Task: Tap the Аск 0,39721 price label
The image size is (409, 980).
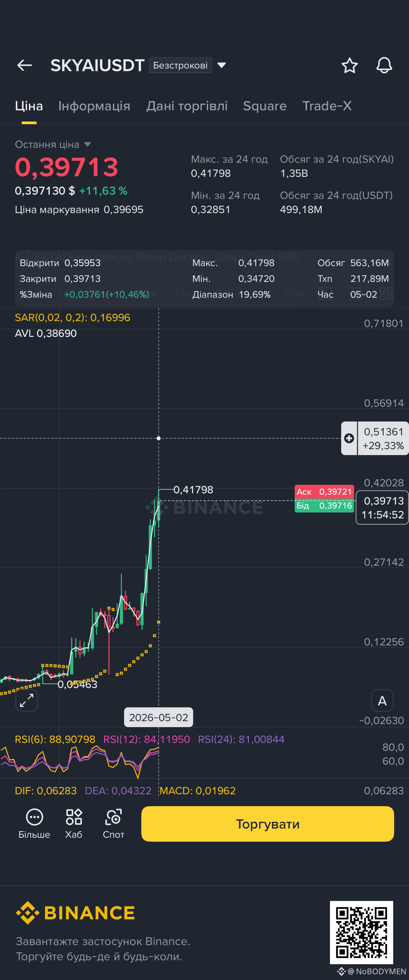Action: (x=324, y=492)
